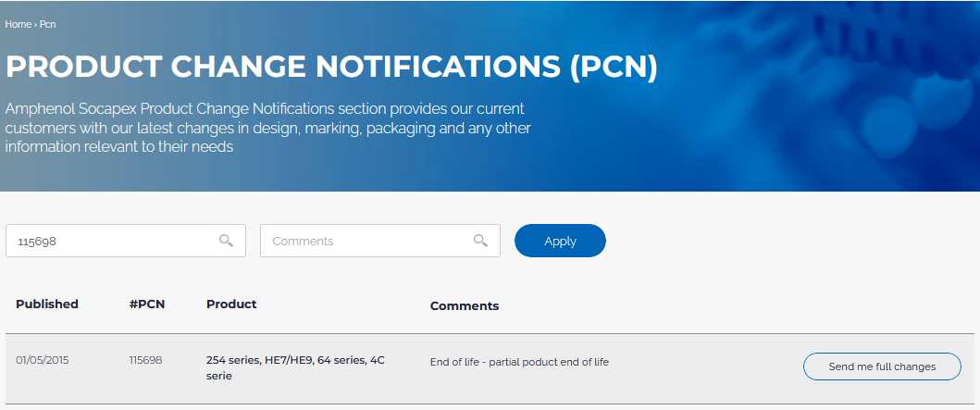Select the 01/05/2015 published date cell
The height and width of the screenshot is (410, 980).
pyautogui.click(x=43, y=360)
